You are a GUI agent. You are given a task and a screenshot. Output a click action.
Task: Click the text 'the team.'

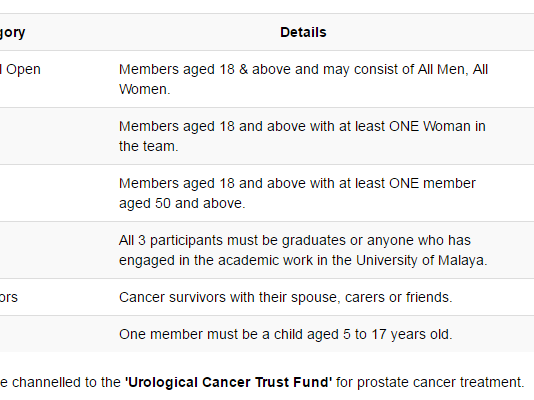(x=148, y=146)
